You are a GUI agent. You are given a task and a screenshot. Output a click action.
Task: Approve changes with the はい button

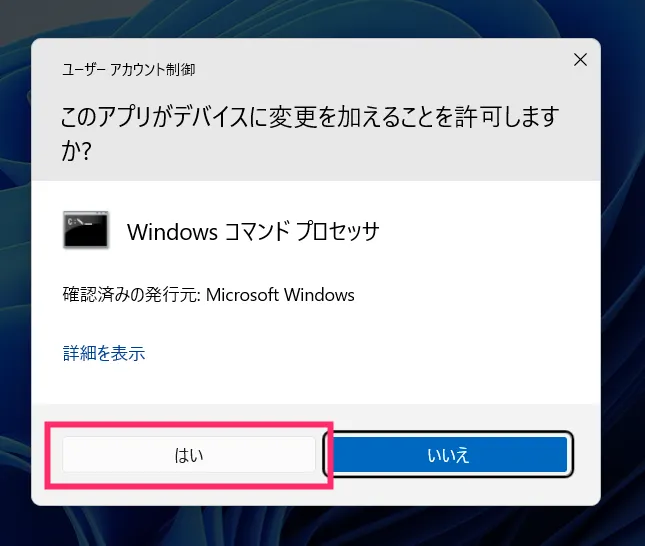[x=189, y=455]
